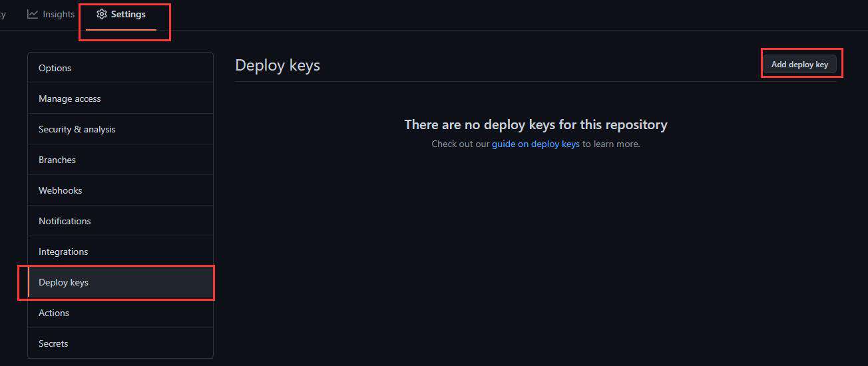Go to Security & analysis settings

(x=120, y=129)
